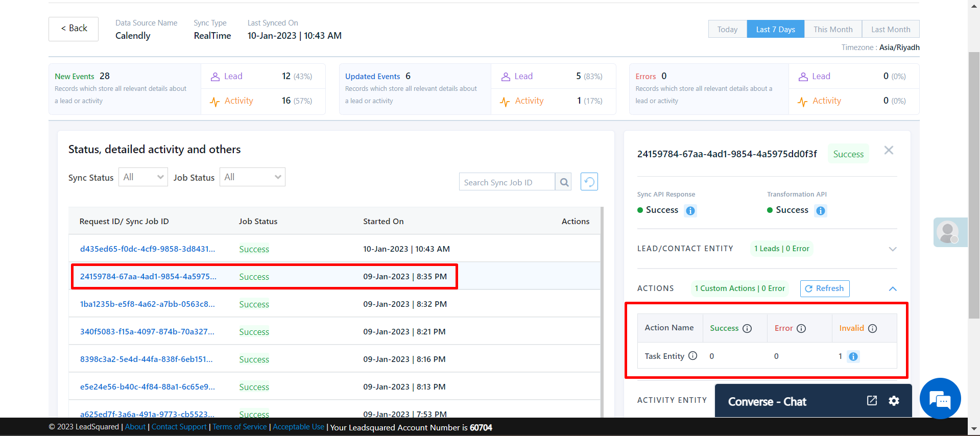Open sync job 1ba1235b-e5f8-4a62
The width and height of the screenshot is (980, 436).
point(148,304)
